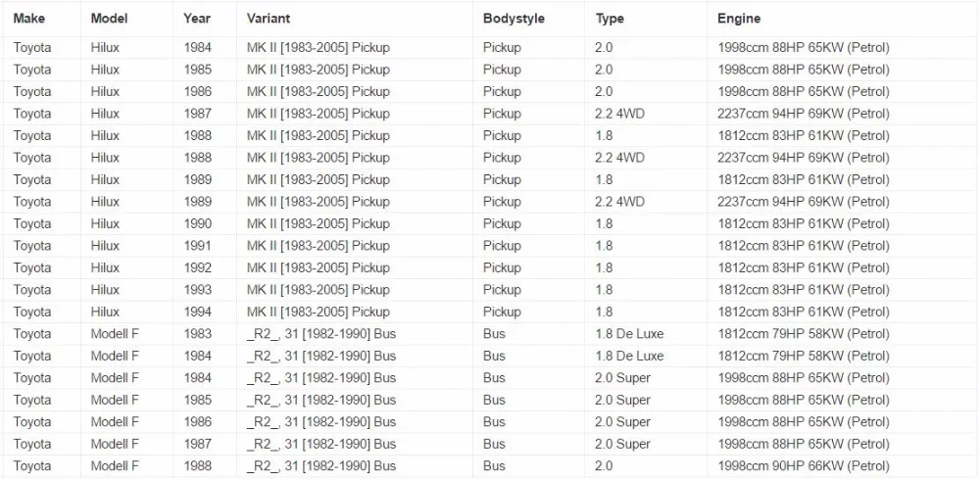
Task: Select 1998ccm 90HP 66KW engine cell
Action: click(804, 466)
